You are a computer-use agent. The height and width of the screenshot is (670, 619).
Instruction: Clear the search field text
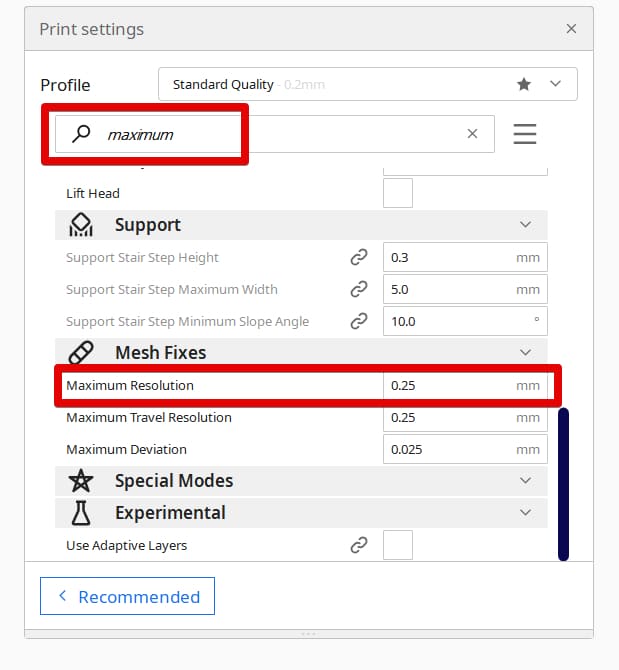point(472,134)
